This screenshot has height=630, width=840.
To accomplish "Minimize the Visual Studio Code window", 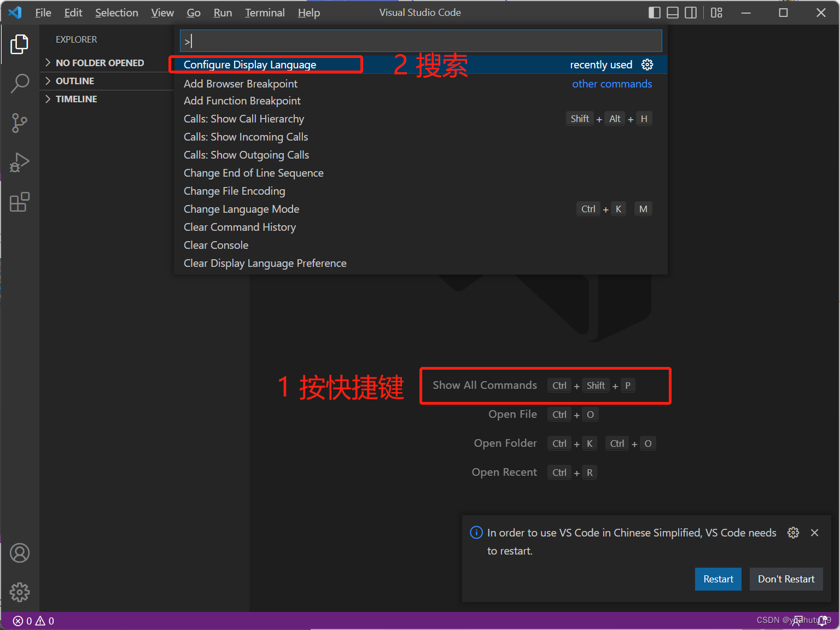I will [746, 13].
